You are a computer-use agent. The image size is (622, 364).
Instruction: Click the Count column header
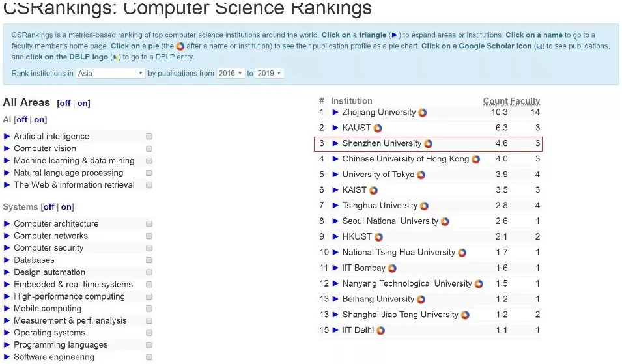496,101
